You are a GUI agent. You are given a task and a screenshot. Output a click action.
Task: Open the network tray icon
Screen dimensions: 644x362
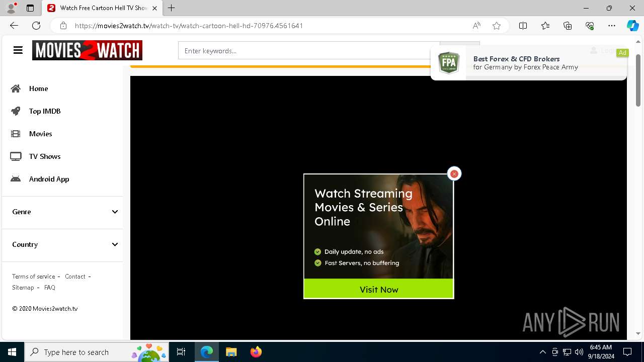(x=567, y=352)
